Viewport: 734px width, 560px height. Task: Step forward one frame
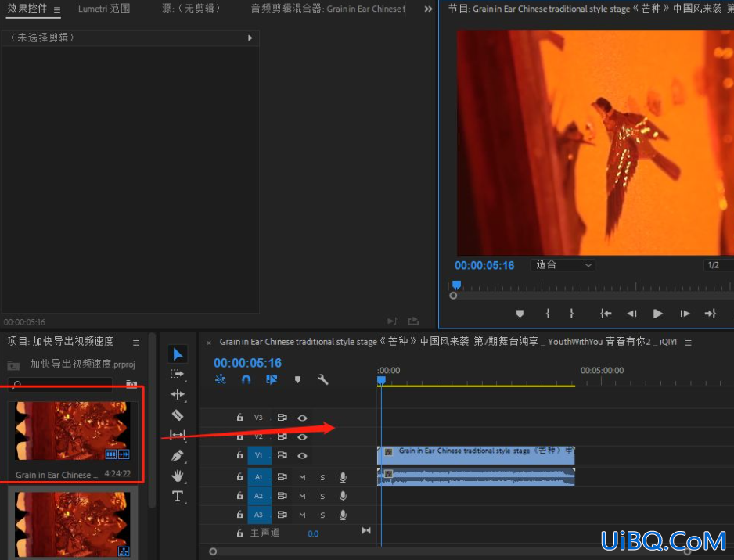tap(685, 314)
